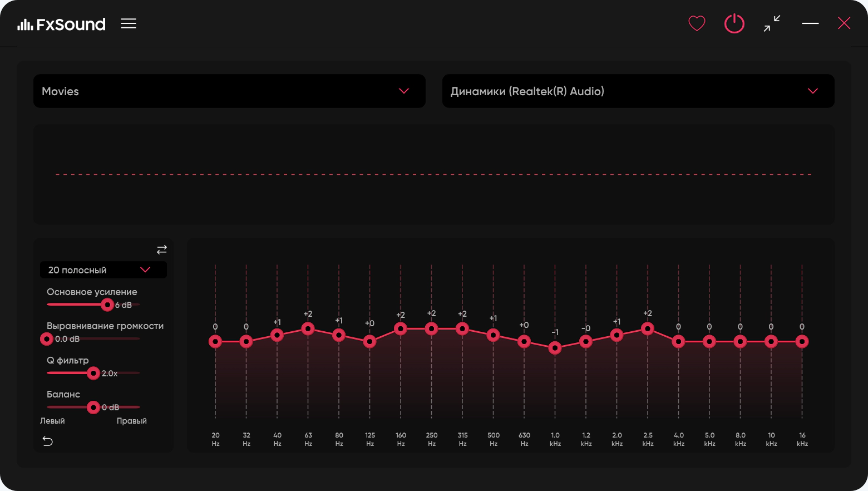Click the 2.5 kHz band control point

(647, 329)
